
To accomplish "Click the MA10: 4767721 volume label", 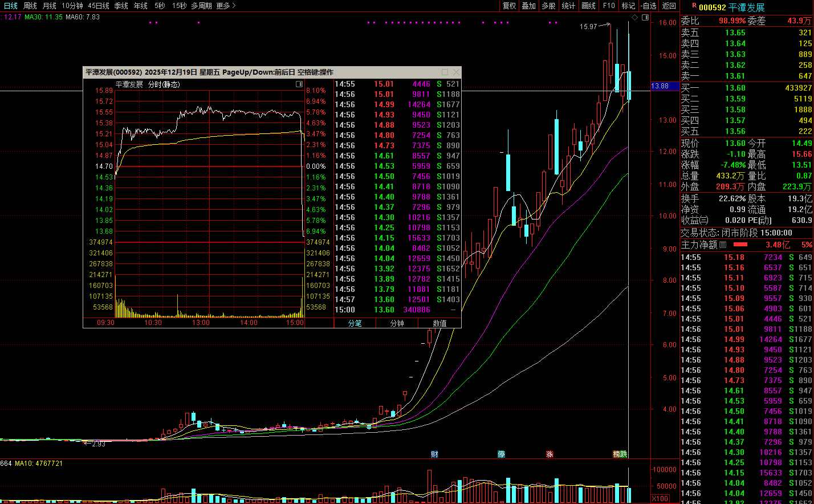I will click(39, 464).
